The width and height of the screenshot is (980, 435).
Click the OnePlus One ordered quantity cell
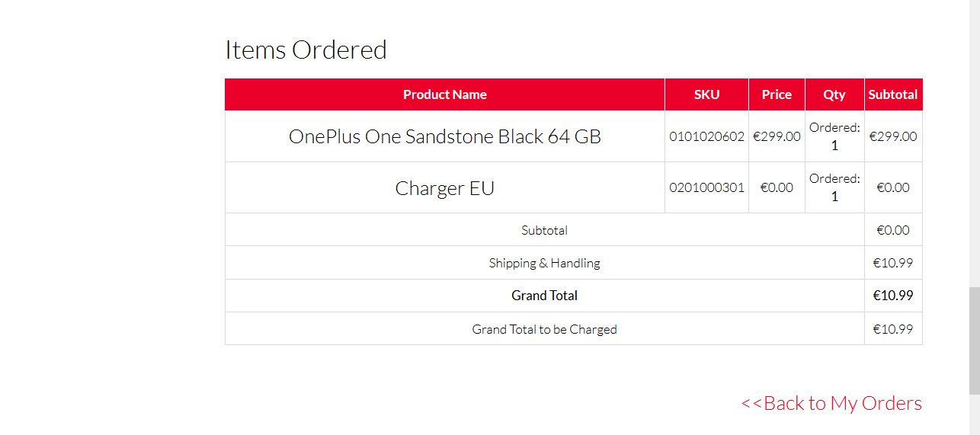tap(834, 136)
